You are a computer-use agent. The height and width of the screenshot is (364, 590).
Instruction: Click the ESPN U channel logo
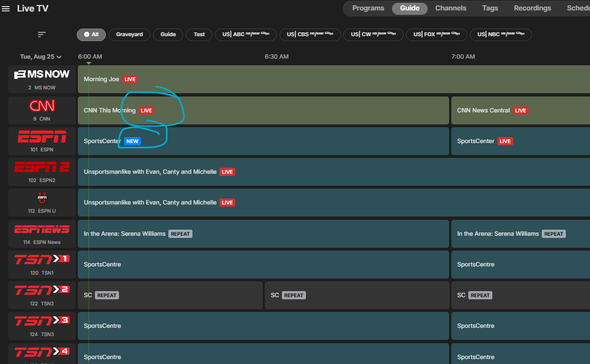pos(42,198)
